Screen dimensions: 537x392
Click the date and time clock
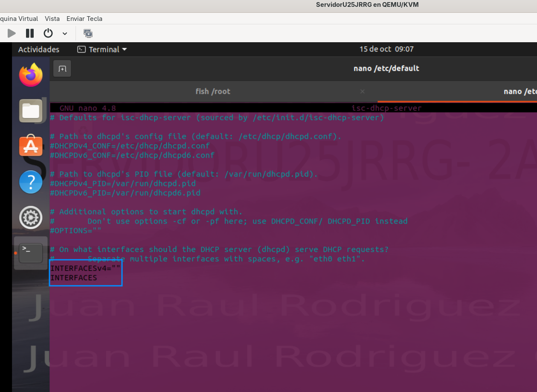386,49
